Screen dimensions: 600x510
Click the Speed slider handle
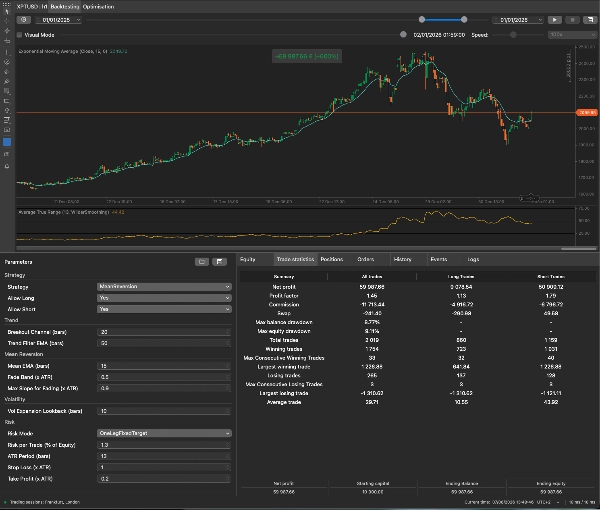point(513,35)
